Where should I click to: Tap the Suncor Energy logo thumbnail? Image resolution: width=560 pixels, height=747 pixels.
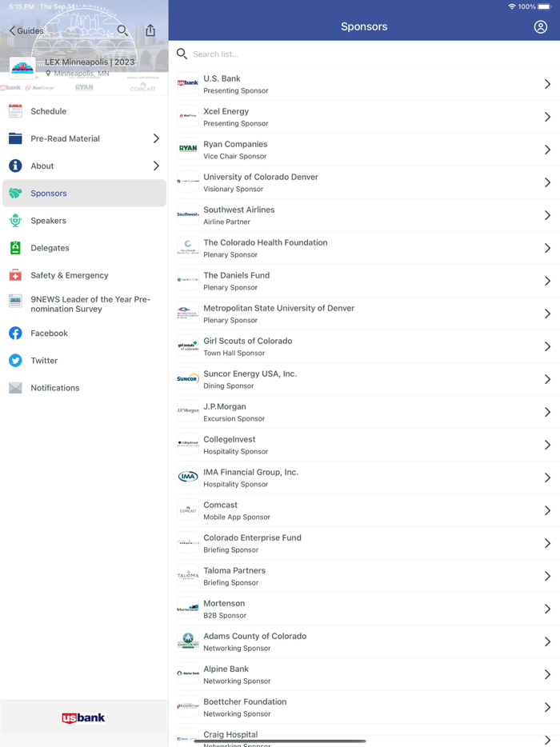pos(188,378)
